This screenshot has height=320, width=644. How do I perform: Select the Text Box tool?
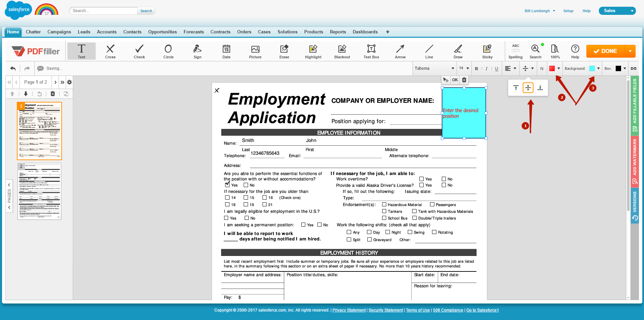pos(371,51)
